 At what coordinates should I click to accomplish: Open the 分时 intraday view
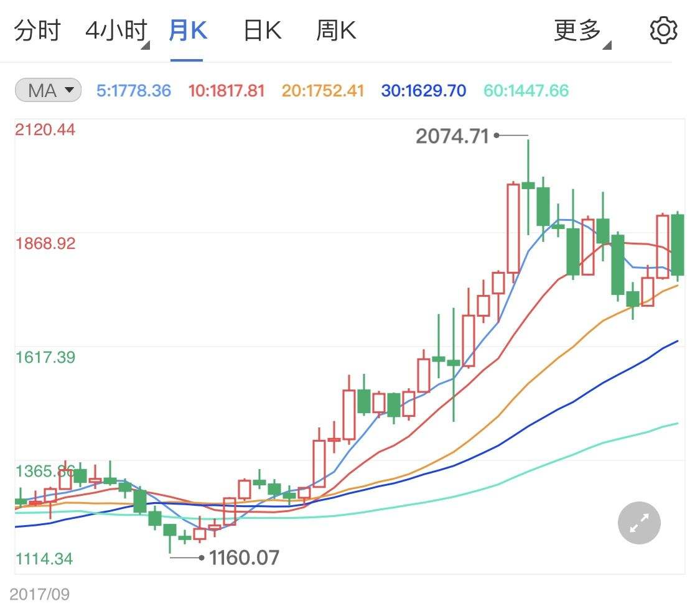click(x=37, y=29)
